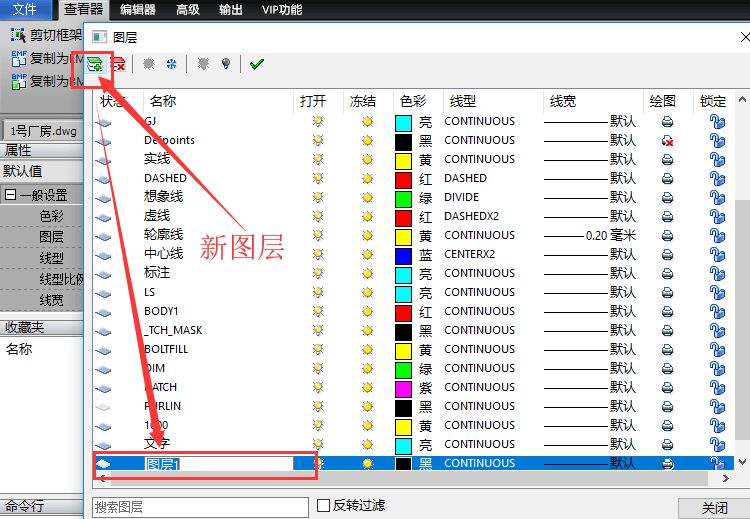Click the 冻结 column header
This screenshot has width=750, height=519.
367,101
